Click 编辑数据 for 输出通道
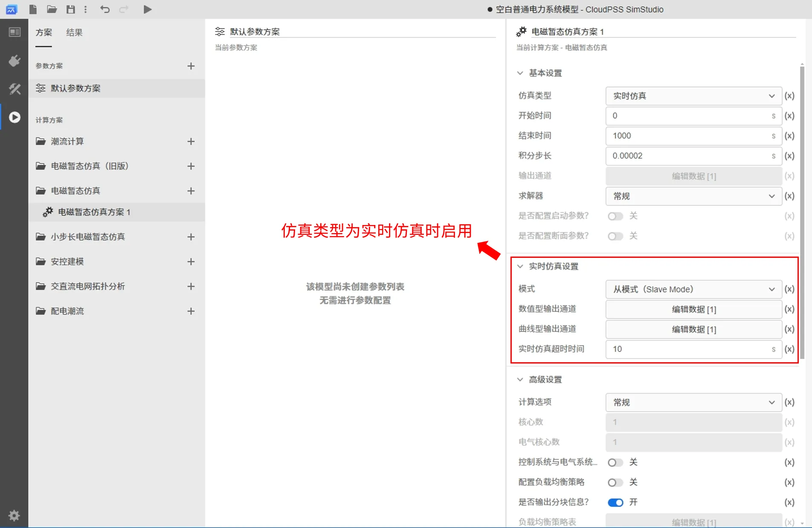 [x=693, y=176]
